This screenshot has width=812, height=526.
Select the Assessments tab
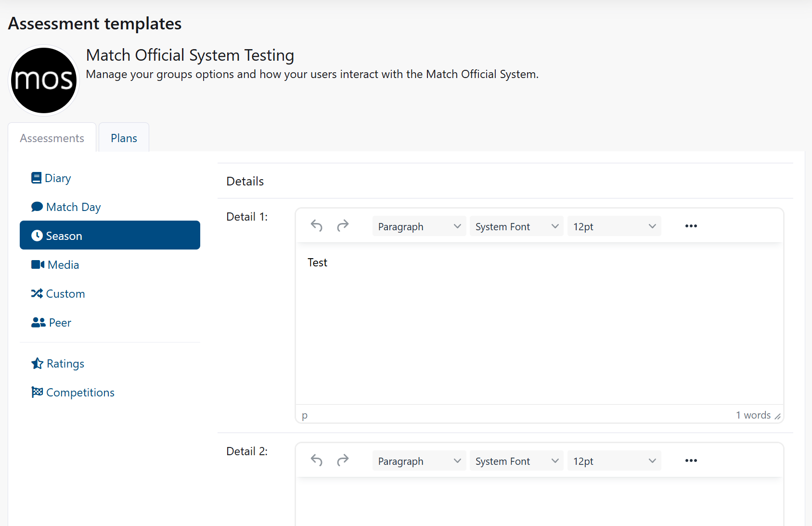pyautogui.click(x=52, y=138)
